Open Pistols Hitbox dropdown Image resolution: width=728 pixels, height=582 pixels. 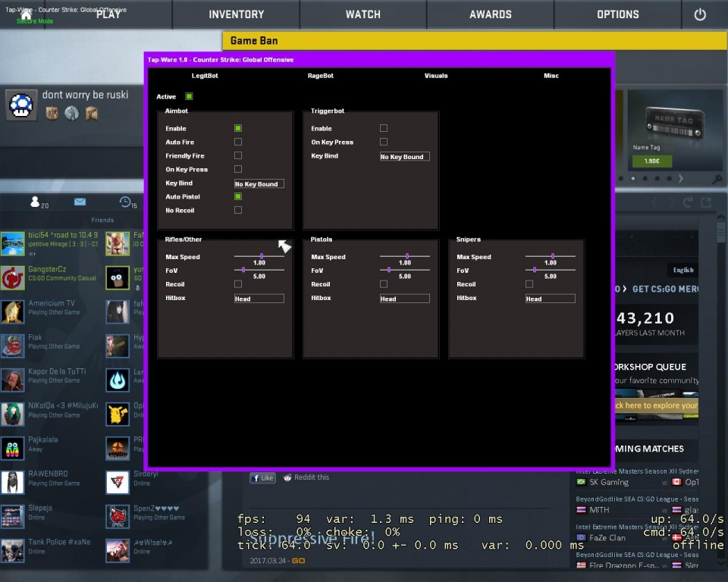tap(405, 299)
